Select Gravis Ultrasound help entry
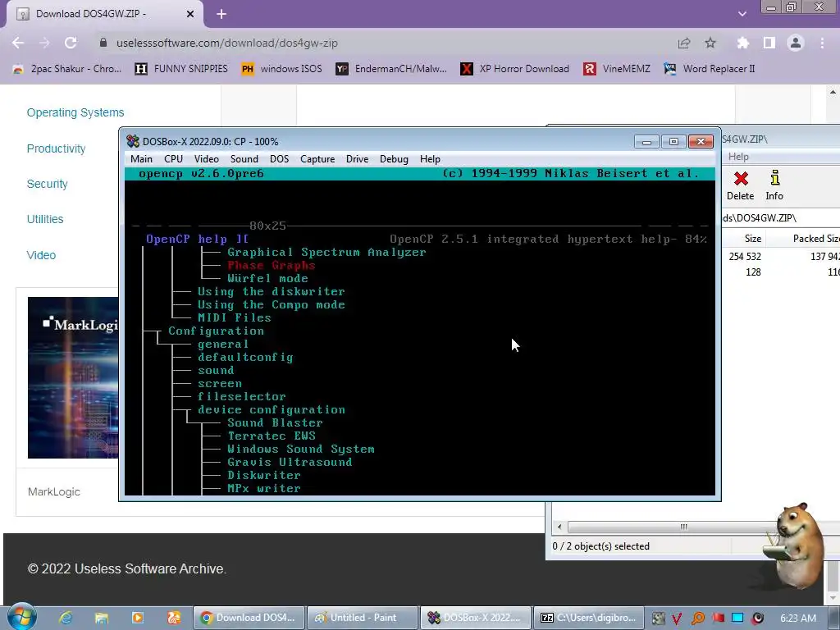This screenshot has width=840, height=630. (x=290, y=463)
